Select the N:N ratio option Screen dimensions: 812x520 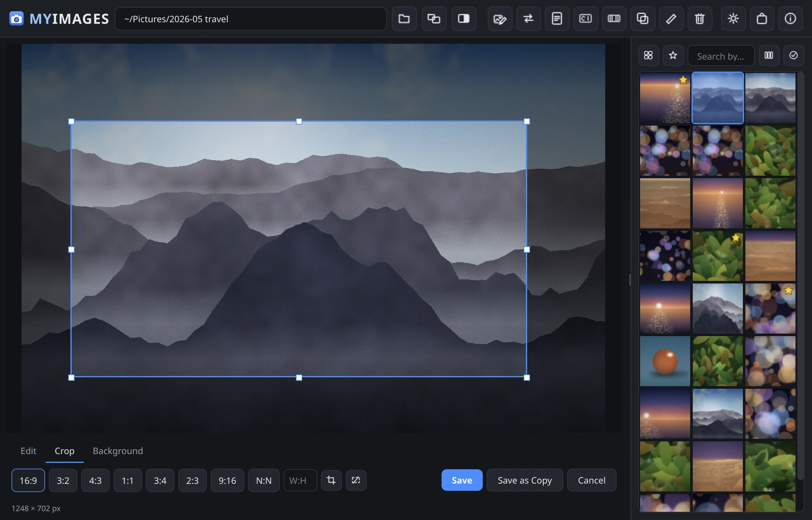pos(264,480)
